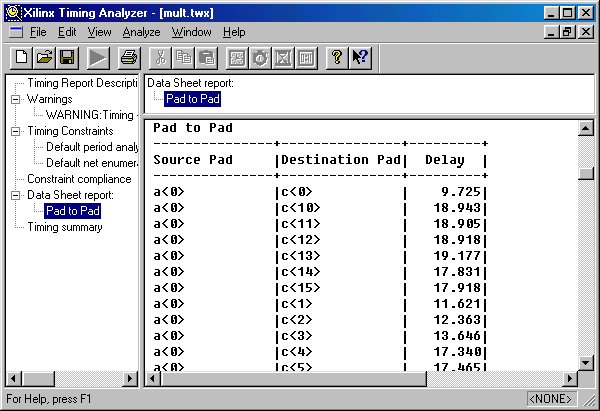
Task: Select Pad to Pad in the left tree
Action: click(73, 211)
